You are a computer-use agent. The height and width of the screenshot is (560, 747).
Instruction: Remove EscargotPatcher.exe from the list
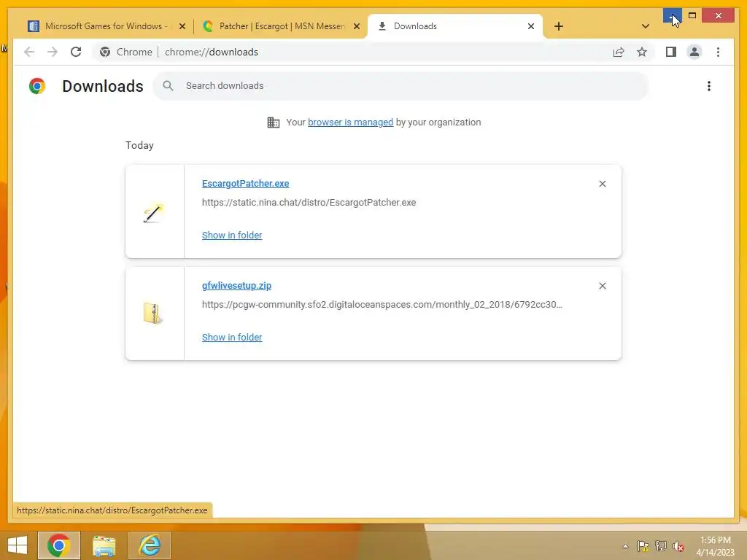602,184
